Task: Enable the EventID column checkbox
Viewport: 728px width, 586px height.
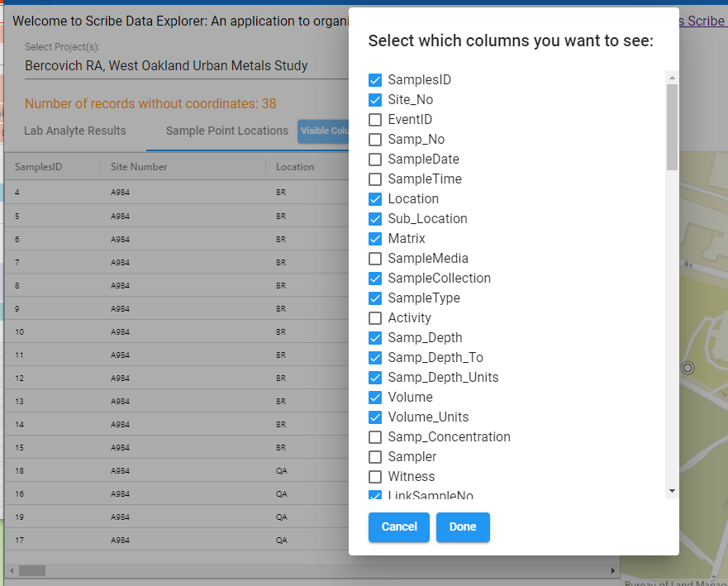Action: (x=375, y=120)
